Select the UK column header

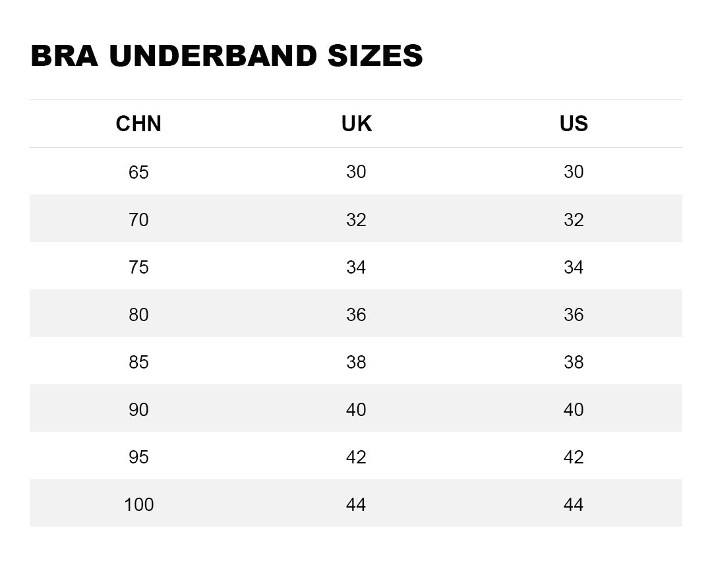click(x=356, y=124)
